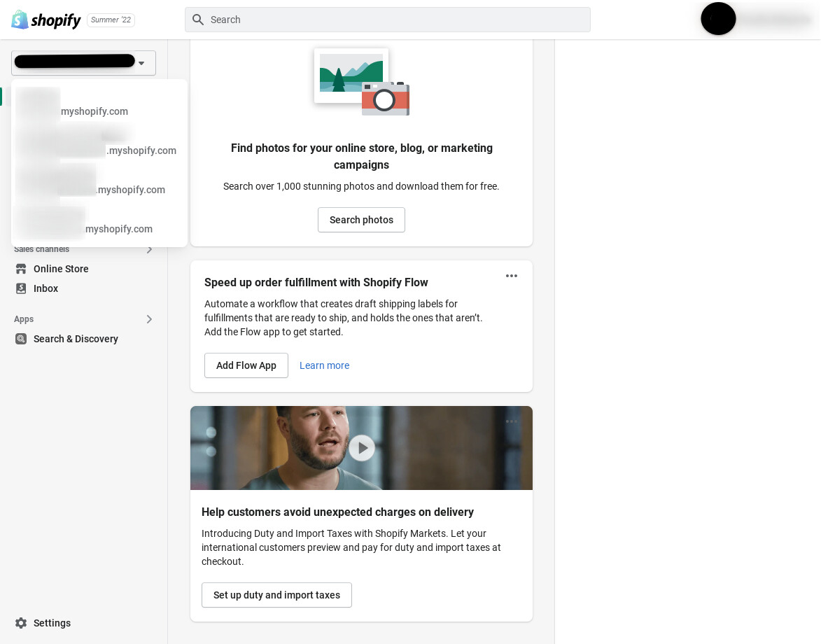Focus the top Search field

(x=388, y=20)
